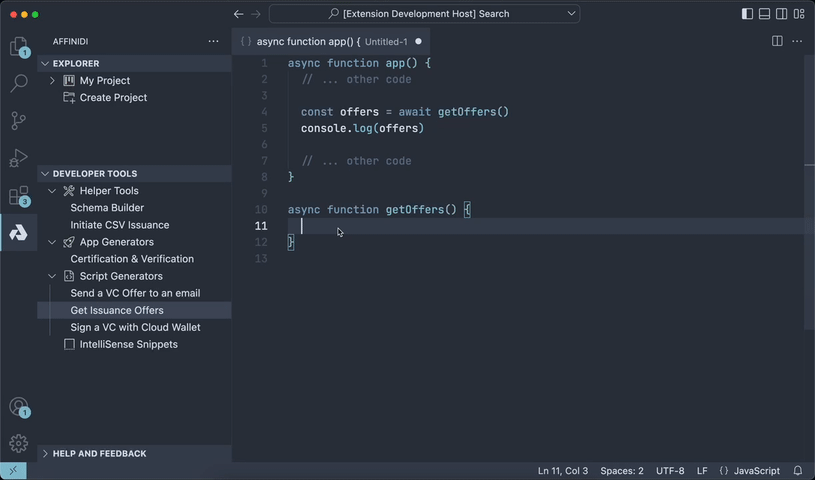Click the unsaved dot on Untitled-1 tab
The height and width of the screenshot is (480, 815).
(x=418, y=41)
